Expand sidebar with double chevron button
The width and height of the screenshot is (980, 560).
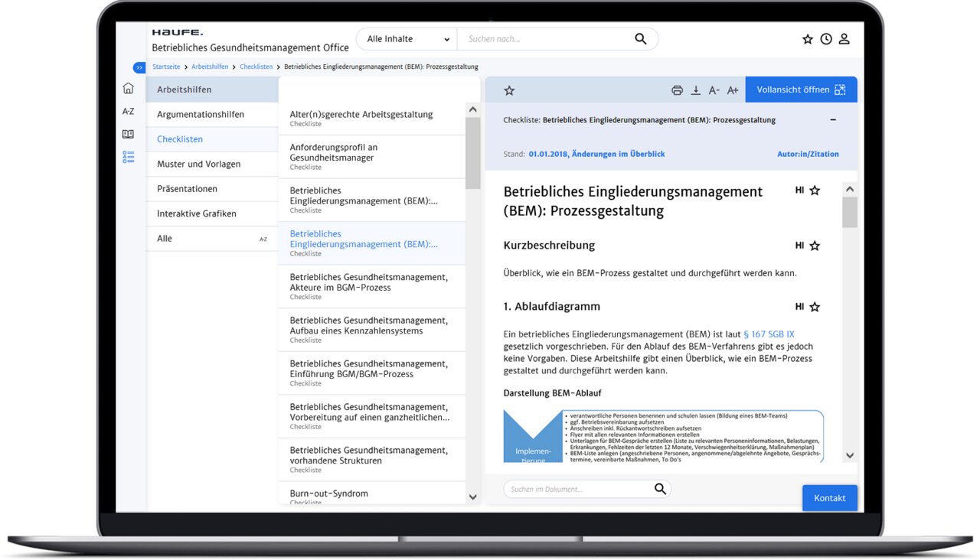[x=139, y=67]
